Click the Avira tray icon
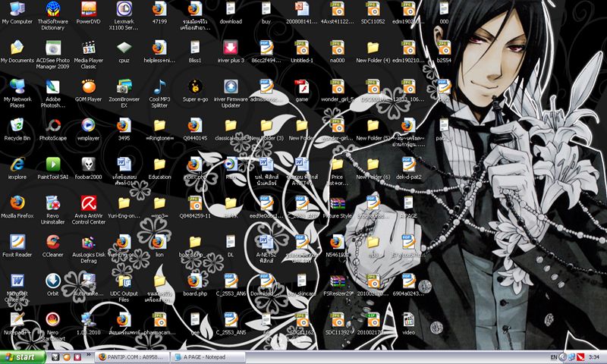This screenshot has height=364, width=607. coord(580,357)
